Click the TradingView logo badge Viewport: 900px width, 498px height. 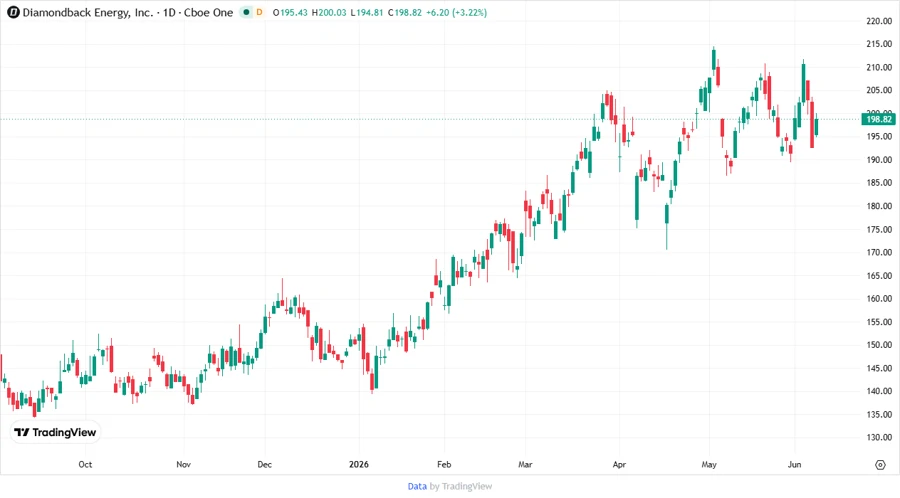pyautogui.click(x=55, y=432)
